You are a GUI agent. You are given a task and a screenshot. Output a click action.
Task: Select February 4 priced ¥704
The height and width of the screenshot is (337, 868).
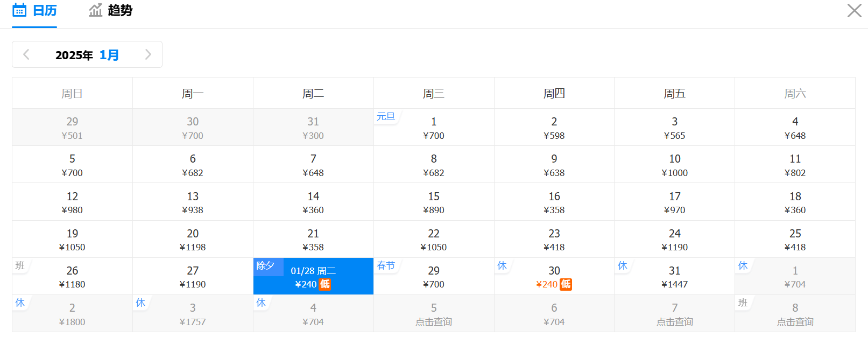[x=313, y=313]
